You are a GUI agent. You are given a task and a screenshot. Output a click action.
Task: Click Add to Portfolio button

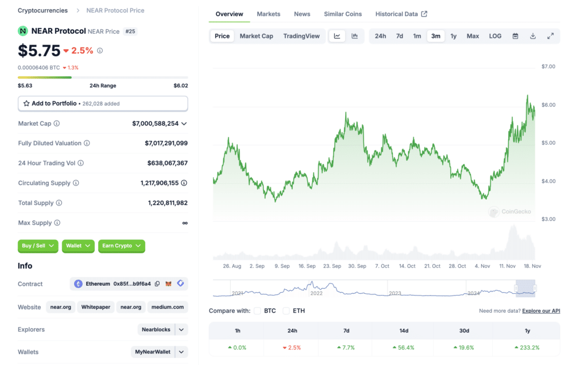(x=103, y=103)
